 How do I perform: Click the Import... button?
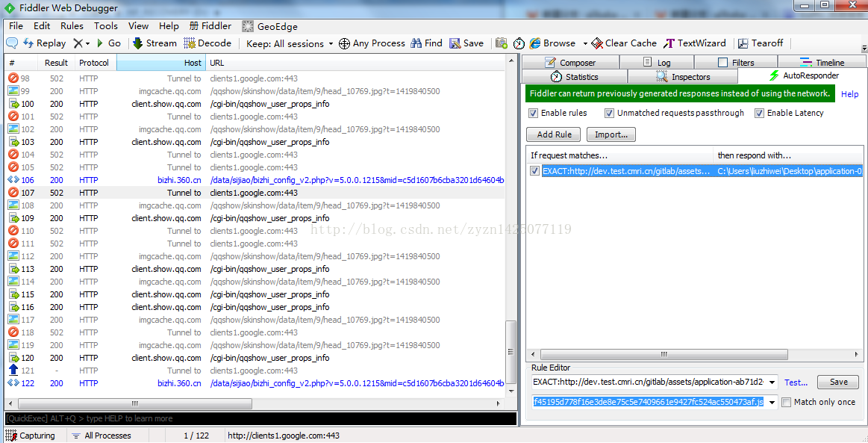coord(611,134)
